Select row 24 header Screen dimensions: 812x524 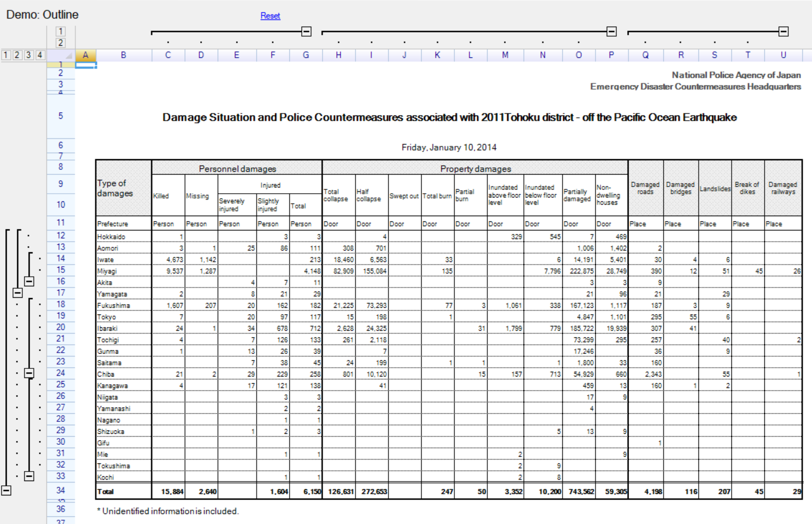[61, 373]
